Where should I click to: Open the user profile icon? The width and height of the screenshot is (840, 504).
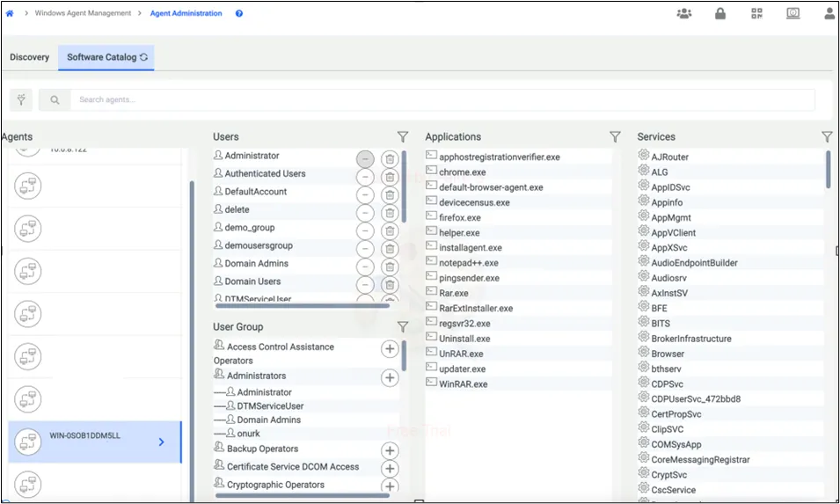pyautogui.click(x=829, y=13)
